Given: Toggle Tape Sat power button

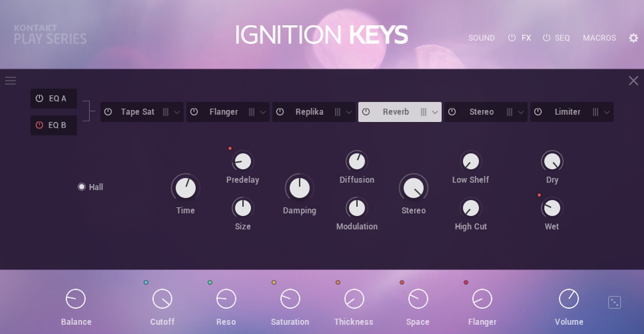Looking at the screenshot, I should pos(108,112).
